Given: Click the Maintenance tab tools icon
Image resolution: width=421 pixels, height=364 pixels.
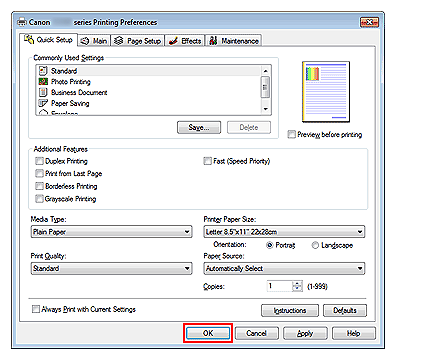Looking at the screenshot, I should click(x=213, y=41).
